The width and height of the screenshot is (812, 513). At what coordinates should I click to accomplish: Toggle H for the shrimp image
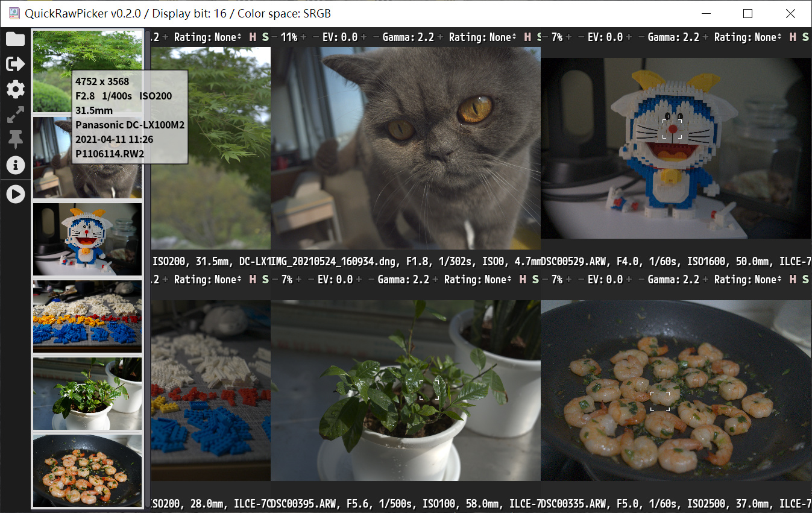click(x=793, y=280)
